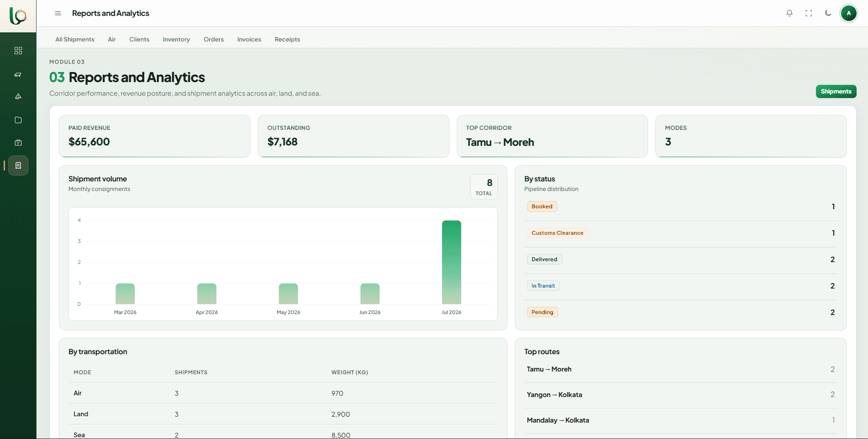
Task: Select the active reports receipt icon in the sidebar
Action: click(18, 165)
